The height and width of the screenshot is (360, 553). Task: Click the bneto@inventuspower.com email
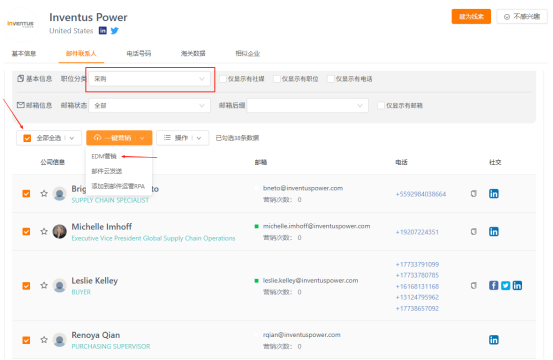[x=303, y=188]
